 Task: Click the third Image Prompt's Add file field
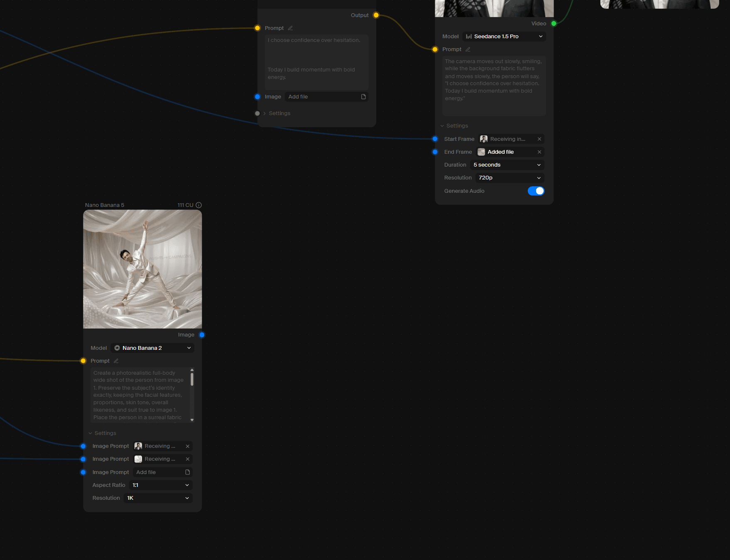(163, 472)
